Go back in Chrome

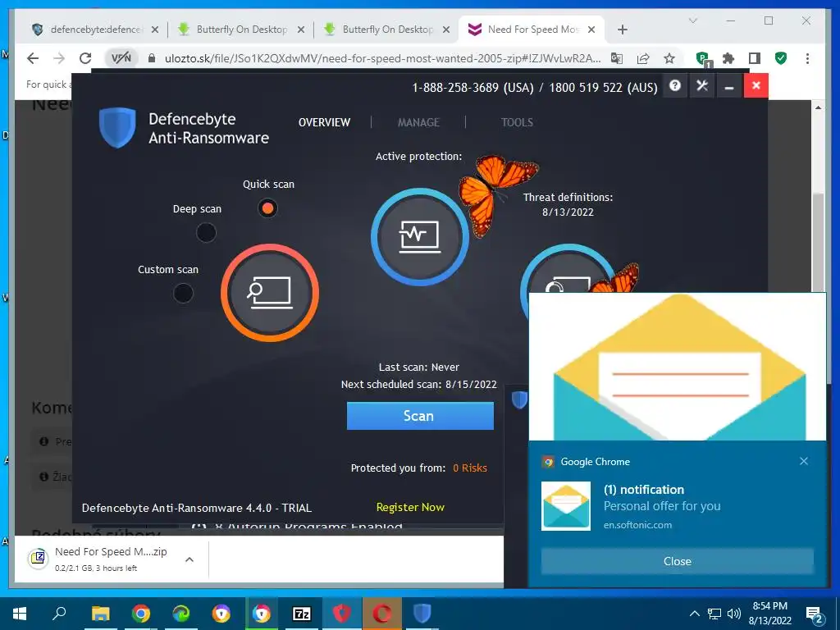pyautogui.click(x=33, y=58)
